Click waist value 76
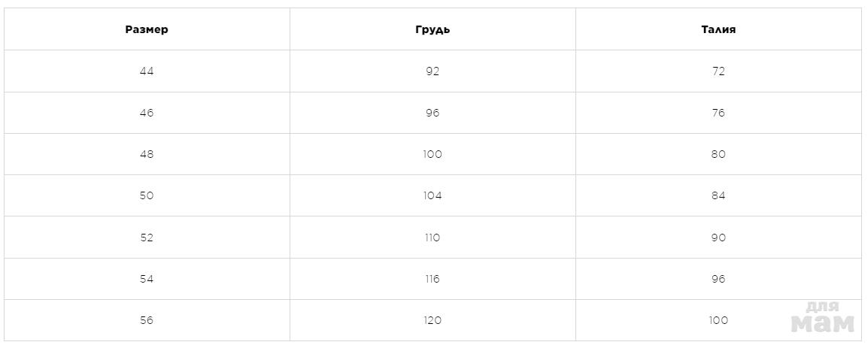 pos(718,113)
